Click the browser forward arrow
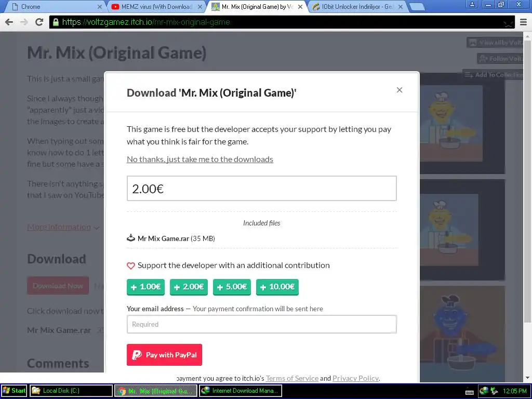Screen dimensions: 532x399 tap(24, 22)
